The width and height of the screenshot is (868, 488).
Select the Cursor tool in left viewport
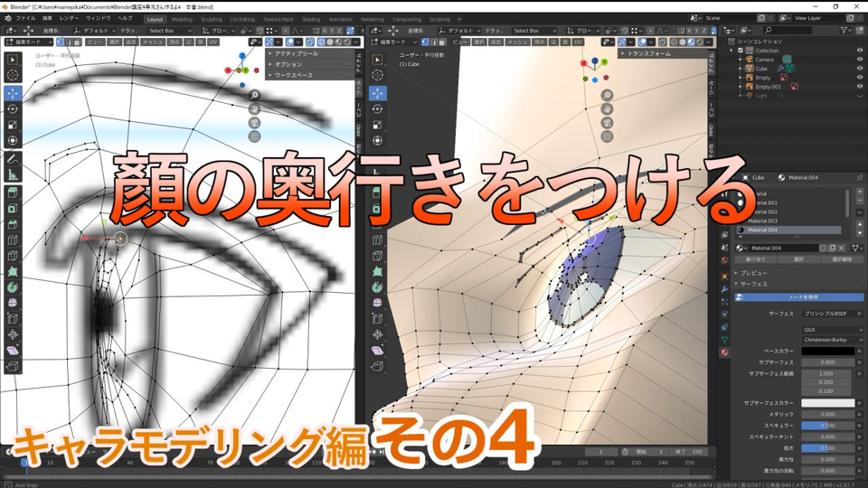pos(13,75)
